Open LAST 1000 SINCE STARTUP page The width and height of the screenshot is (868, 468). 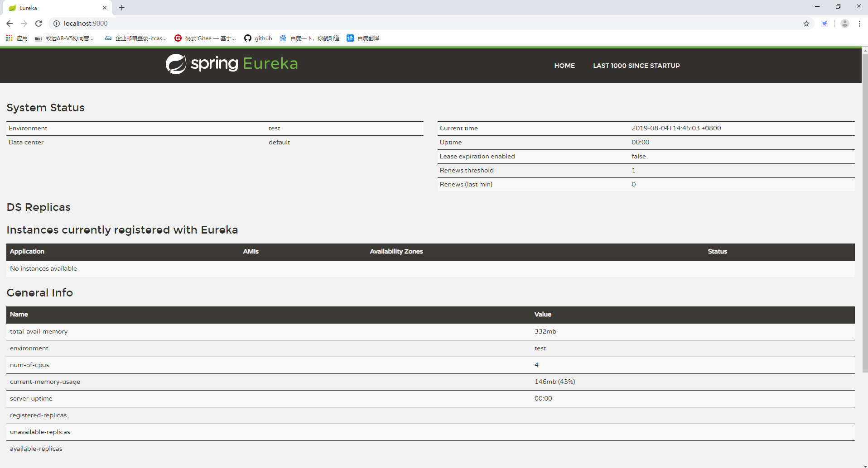click(637, 66)
